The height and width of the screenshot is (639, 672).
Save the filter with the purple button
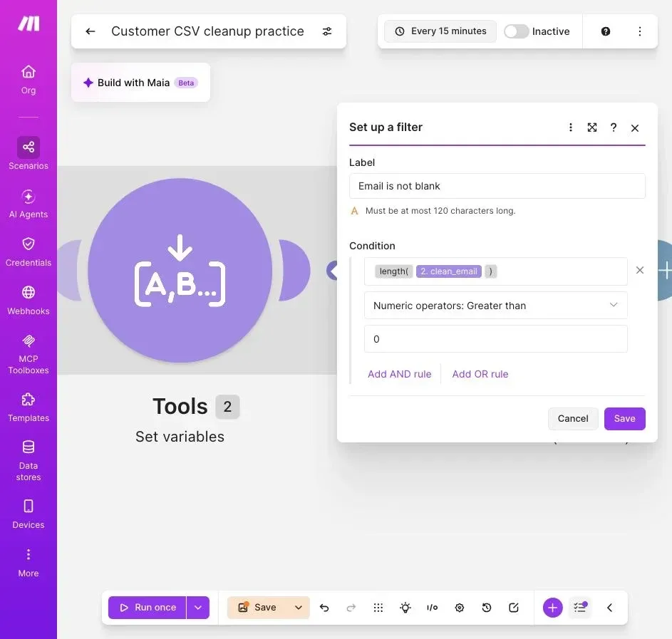[624, 418]
